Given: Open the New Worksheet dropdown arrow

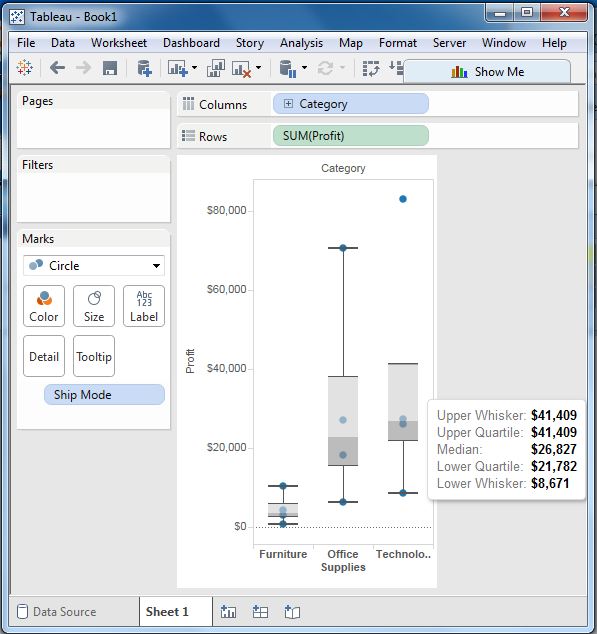Looking at the screenshot, I should point(194,68).
